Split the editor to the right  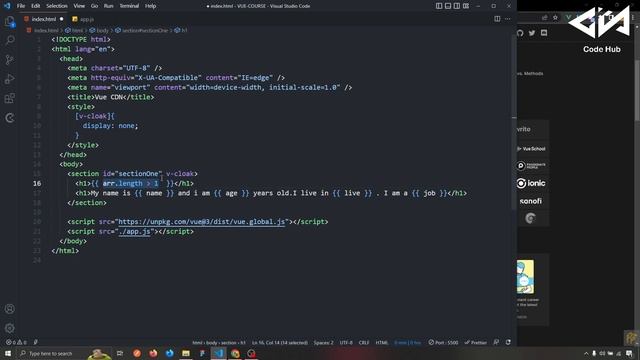(497, 19)
